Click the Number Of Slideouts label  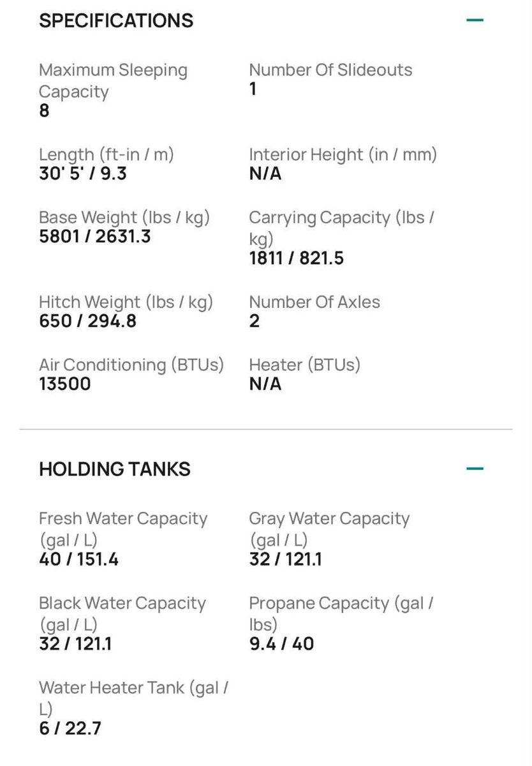pos(330,70)
